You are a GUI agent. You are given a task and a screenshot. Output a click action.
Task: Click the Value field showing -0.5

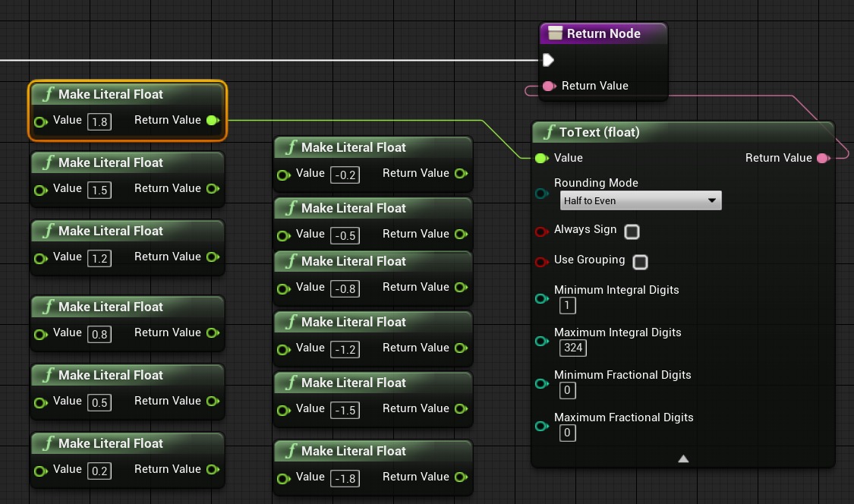pyautogui.click(x=345, y=235)
